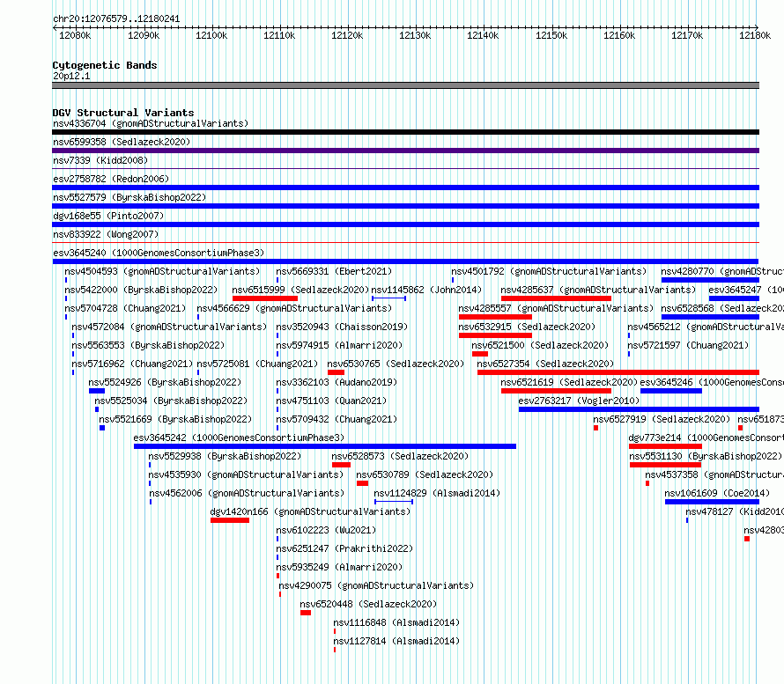
Task: Open nsv4504593 gnomADStructuralVariants label
Action: (162, 271)
